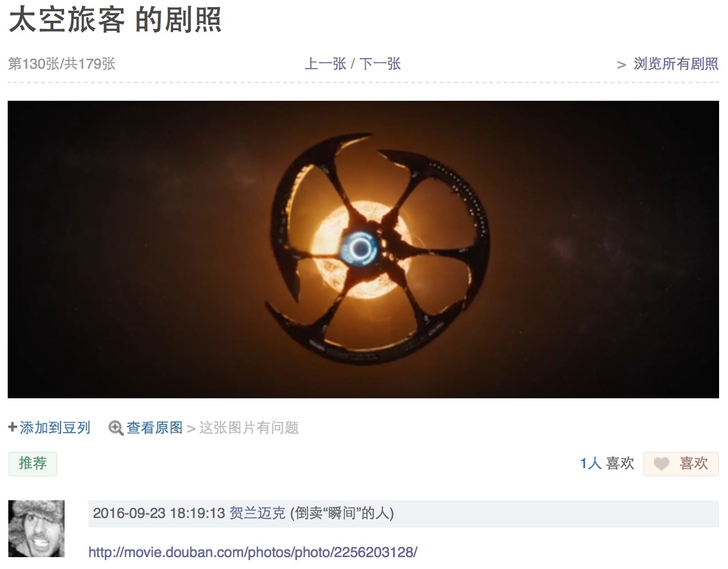Toggle like with the 喜欢 button

(681, 463)
